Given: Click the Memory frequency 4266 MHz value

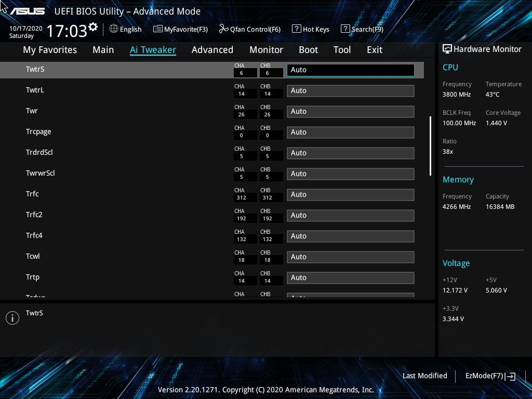Looking at the screenshot, I should click(x=457, y=207).
